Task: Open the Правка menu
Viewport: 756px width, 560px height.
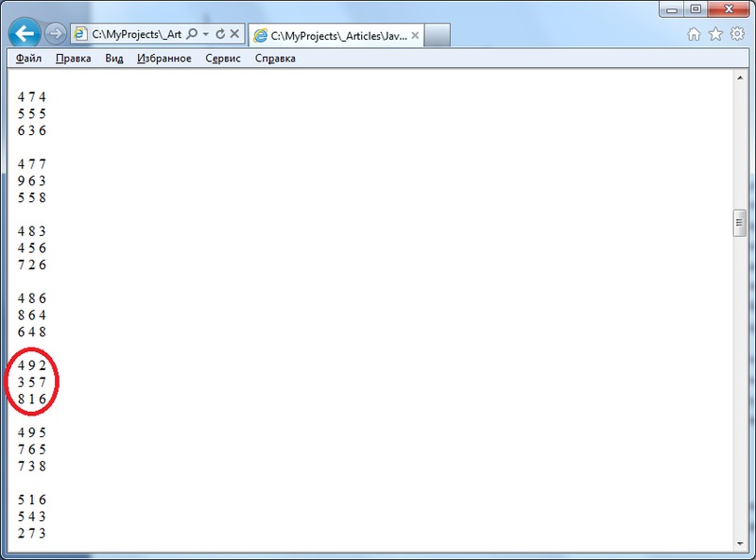Action: [73, 59]
